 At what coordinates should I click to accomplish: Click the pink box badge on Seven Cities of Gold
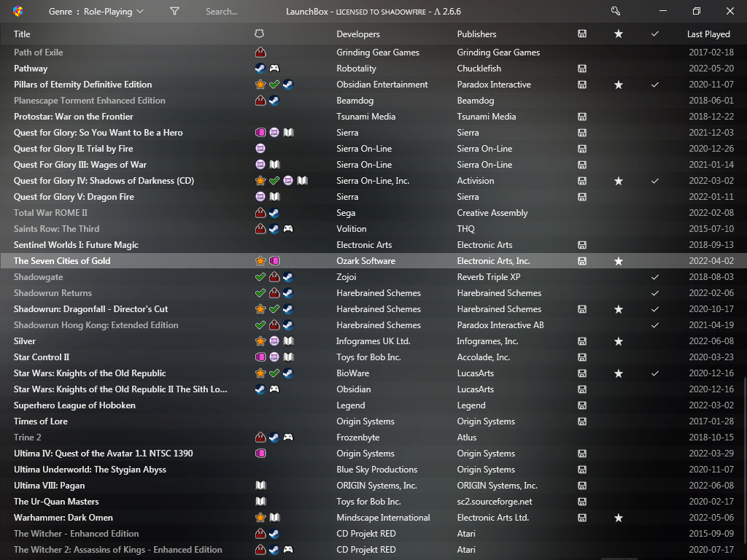pos(274,261)
